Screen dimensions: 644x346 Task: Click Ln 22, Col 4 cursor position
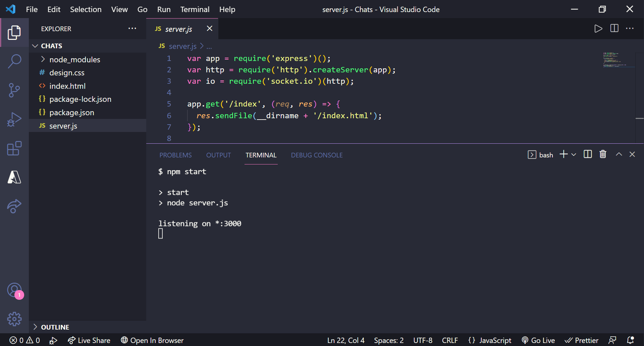pyautogui.click(x=346, y=340)
